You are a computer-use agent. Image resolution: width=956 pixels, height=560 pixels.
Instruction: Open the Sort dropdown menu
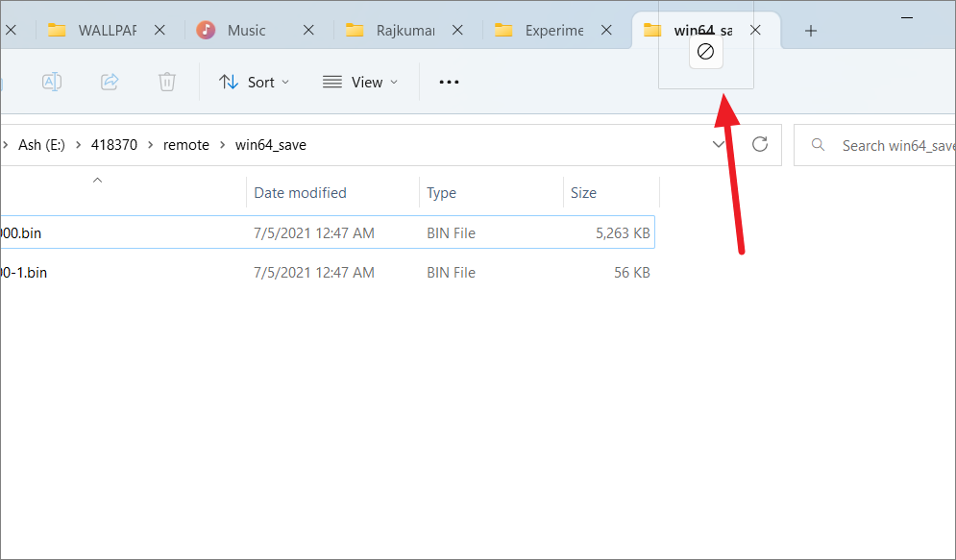(x=254, y=83)
